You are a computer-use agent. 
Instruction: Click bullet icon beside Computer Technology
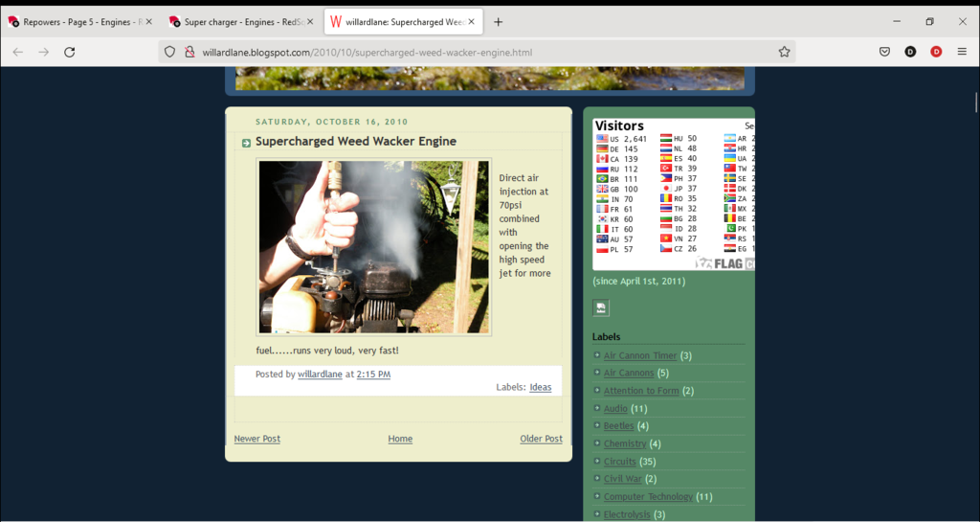pyautogui.click(x=597, y=496)
